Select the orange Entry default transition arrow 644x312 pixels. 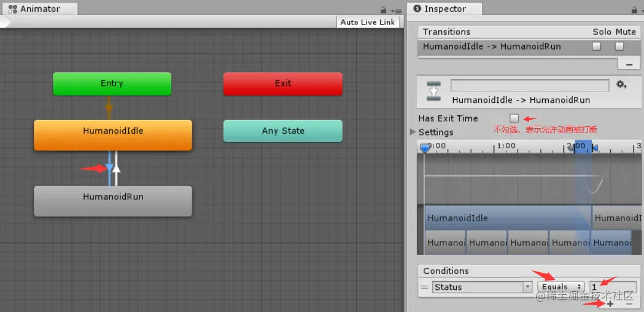[109, 108]
